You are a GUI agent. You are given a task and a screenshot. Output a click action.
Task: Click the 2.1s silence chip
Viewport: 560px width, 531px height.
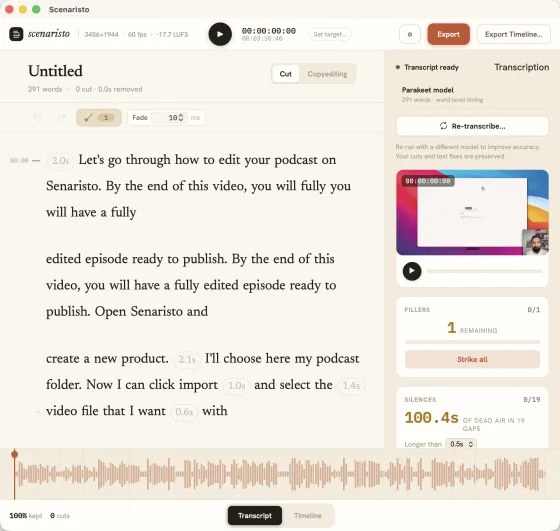[x=187, y=359]
